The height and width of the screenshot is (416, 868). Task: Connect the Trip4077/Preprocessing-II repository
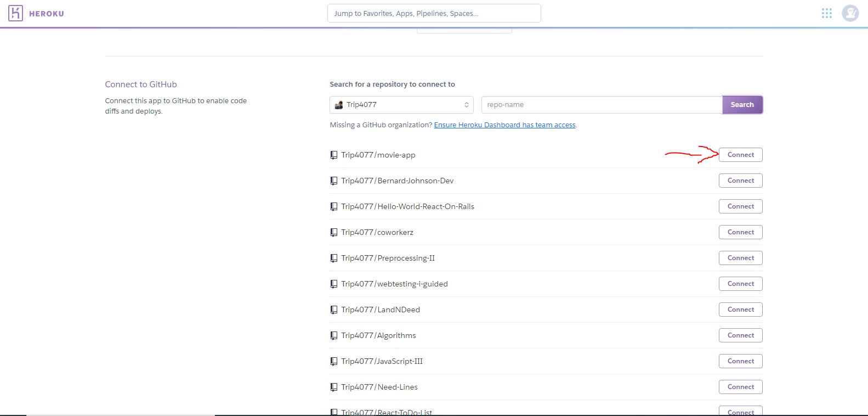tap(740, 258)
